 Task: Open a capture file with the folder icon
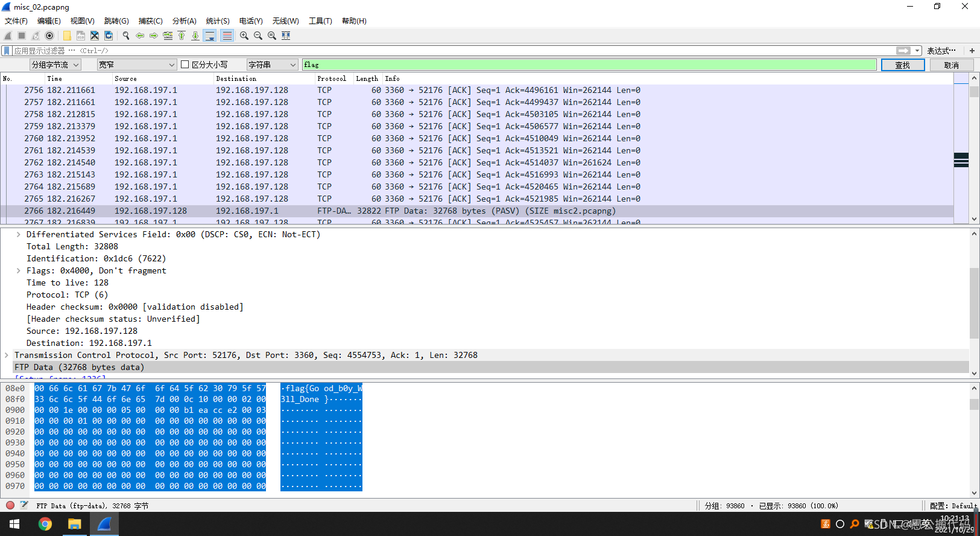click(x=67, y=36)
